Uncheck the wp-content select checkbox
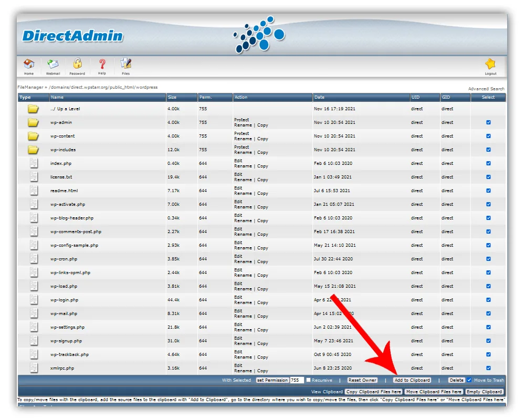Image resolution: width=525 pixels, height=420 pixels. [488, 136]
